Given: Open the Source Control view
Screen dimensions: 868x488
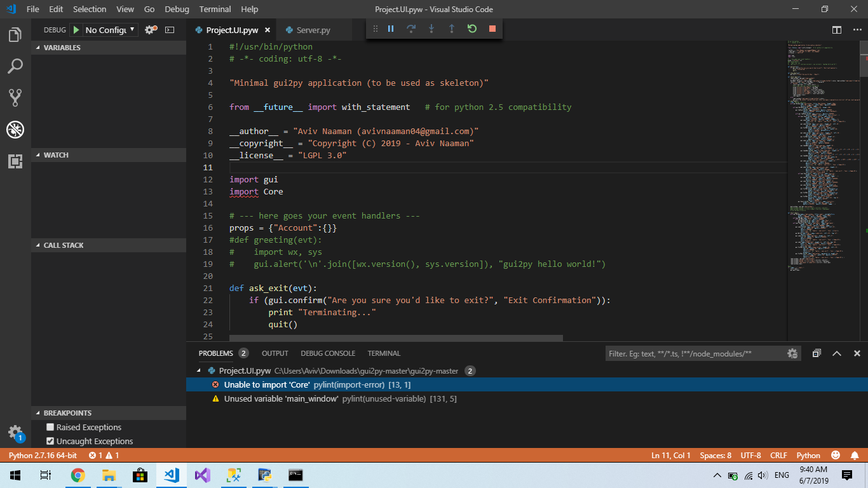Looking at the screenshot, I should pos(15,97).
